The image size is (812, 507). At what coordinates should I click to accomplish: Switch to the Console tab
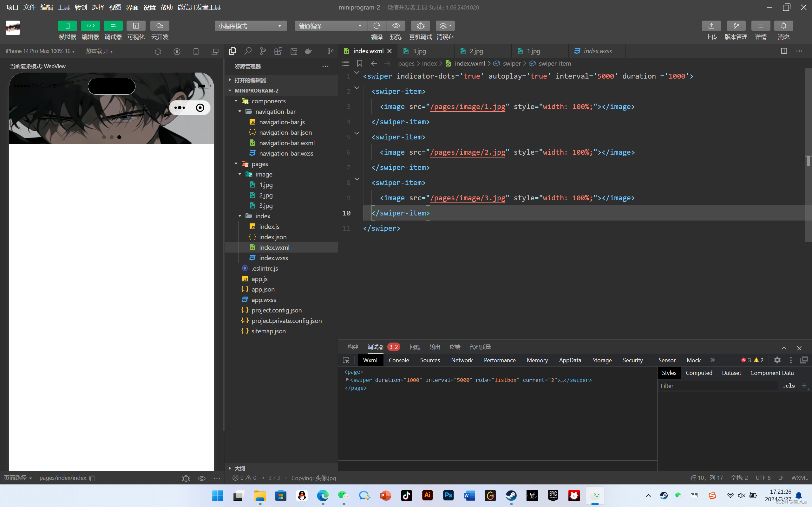399,360
